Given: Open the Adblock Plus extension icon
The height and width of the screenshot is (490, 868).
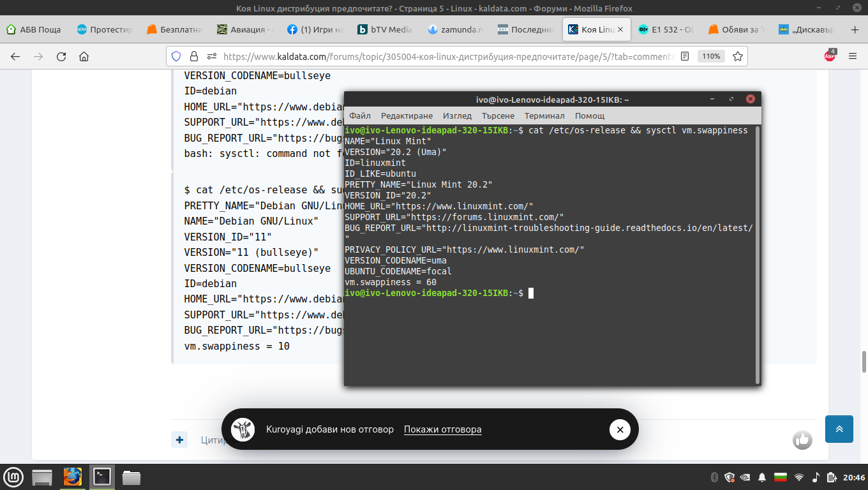Looking at the screenshot, I should click(x=830, y=56).
